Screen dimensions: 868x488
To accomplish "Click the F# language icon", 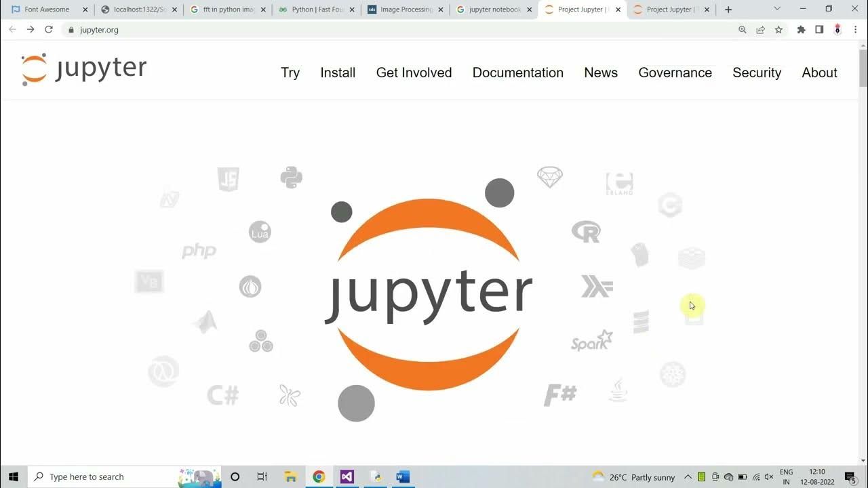I will pyautogui.click(x=560, y=394).
